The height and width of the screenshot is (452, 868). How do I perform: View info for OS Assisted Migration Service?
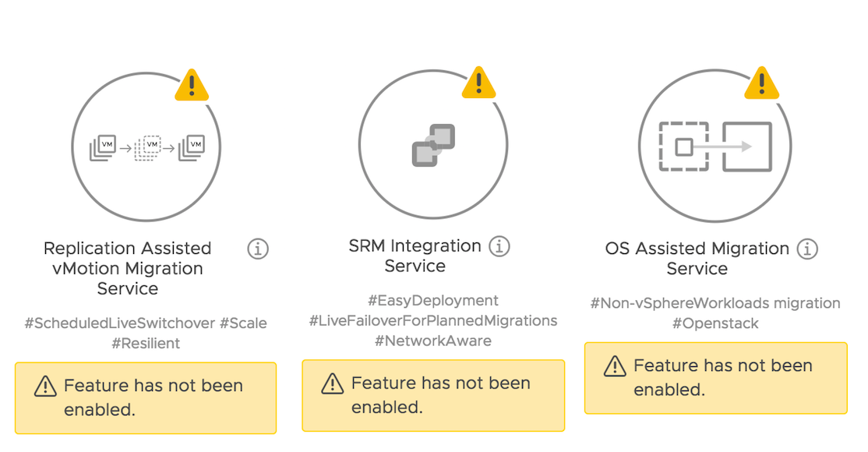pyautogui.click(x=807, y=249)
